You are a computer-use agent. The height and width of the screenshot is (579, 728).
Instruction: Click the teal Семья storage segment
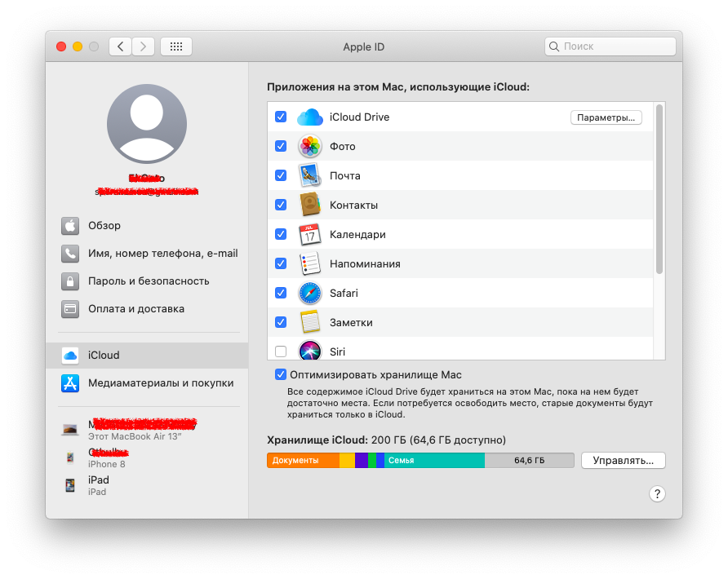434,460
